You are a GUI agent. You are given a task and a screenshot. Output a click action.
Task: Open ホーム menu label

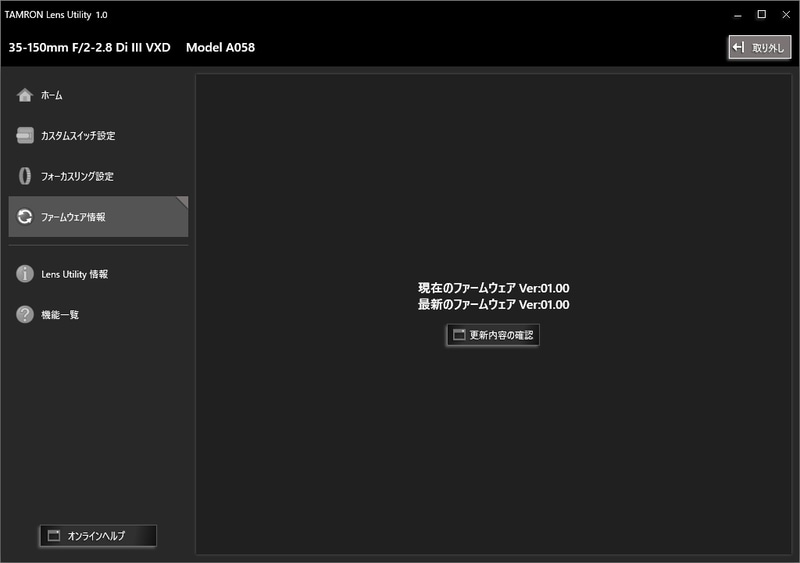[x=52, y=95]
